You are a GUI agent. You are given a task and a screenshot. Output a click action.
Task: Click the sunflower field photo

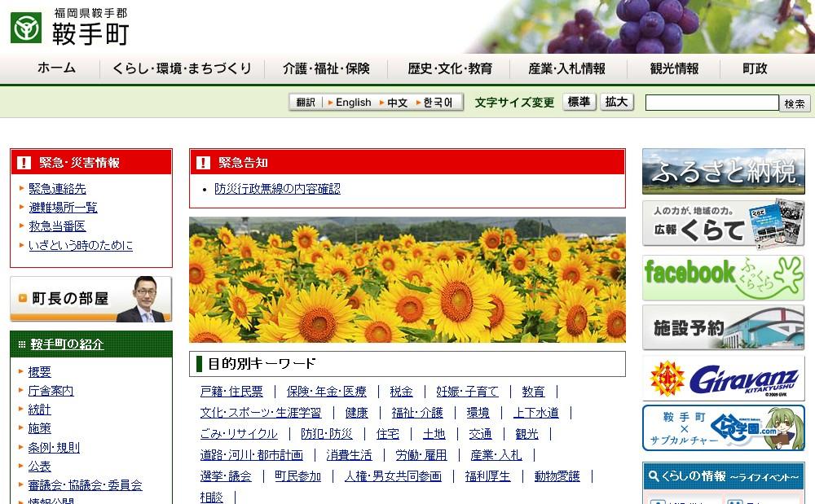[407, 279]
